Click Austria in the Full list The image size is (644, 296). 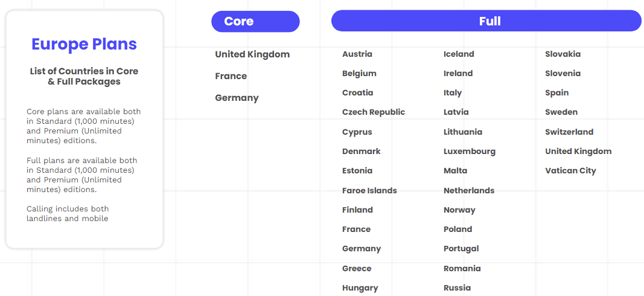(x=357, y=54)
